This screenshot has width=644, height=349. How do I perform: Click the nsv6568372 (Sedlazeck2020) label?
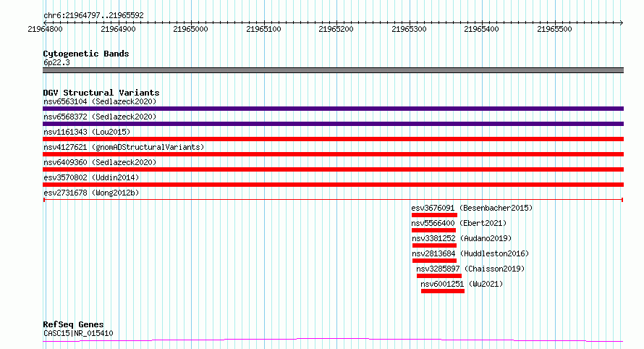[100, 117]
